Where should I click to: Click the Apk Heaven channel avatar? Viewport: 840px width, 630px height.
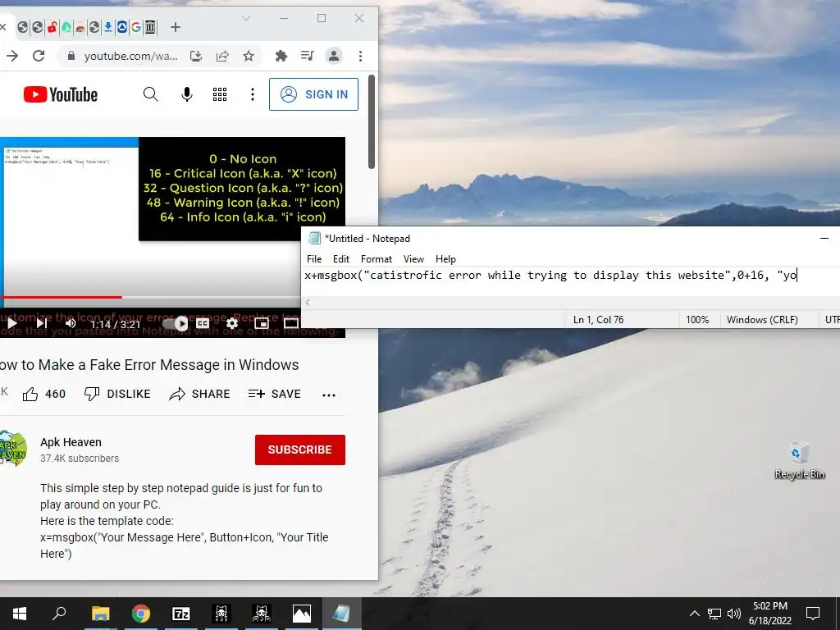click(x=13, y=448)
